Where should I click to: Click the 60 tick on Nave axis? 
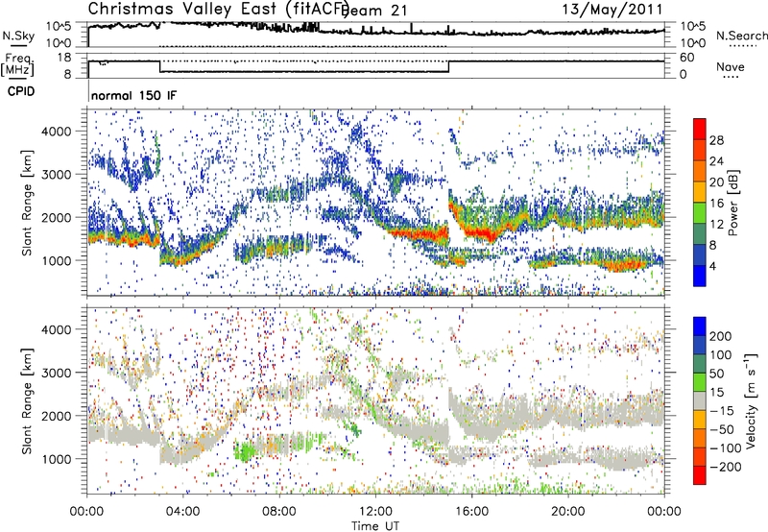[686, 58]
